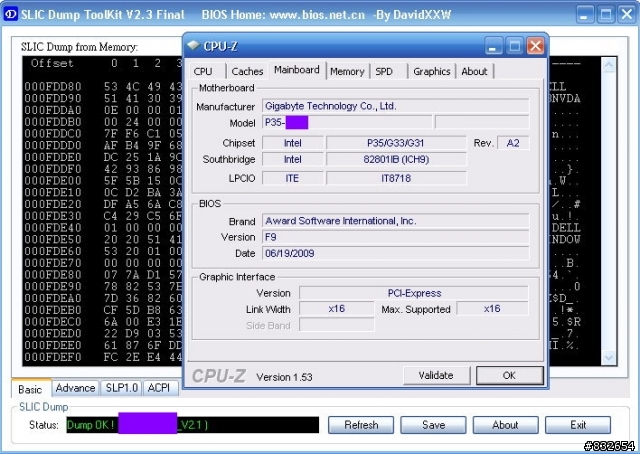Open the Graphics tab
The image size is (640, 454).
coord(431,71)
